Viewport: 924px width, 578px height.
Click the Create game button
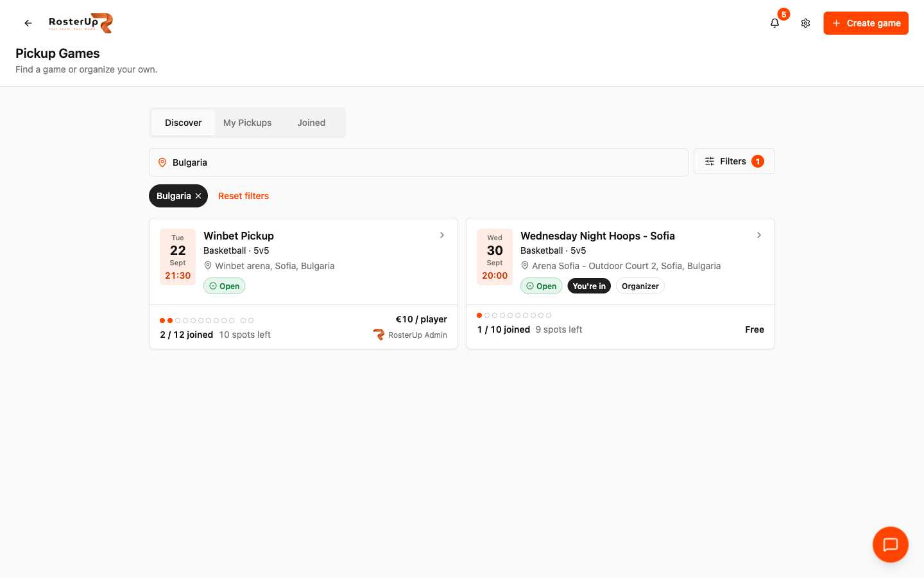[x=866, y=23]
